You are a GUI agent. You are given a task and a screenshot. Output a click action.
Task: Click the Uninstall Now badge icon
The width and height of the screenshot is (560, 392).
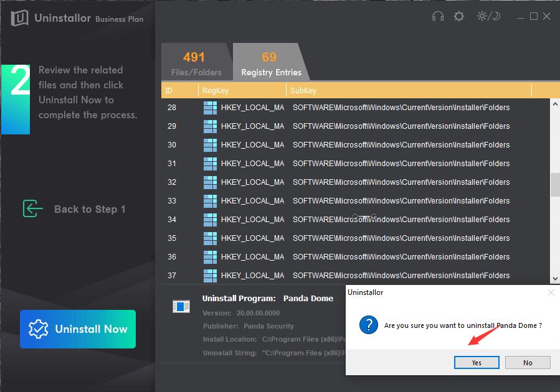pos(38,329)
